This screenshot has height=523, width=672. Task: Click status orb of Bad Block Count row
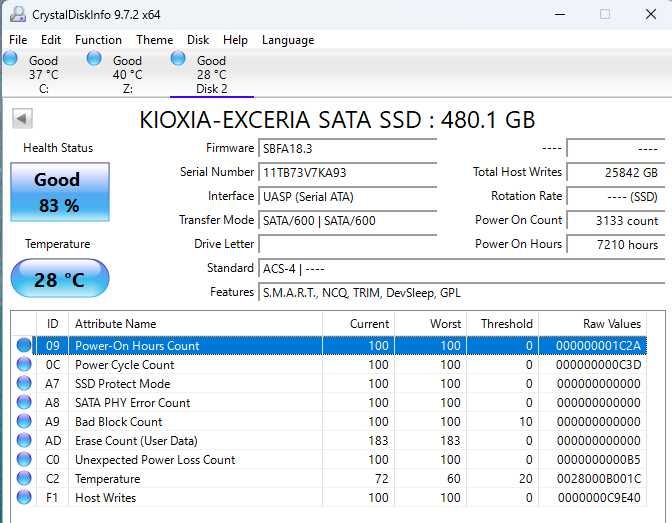coord(24,421)
